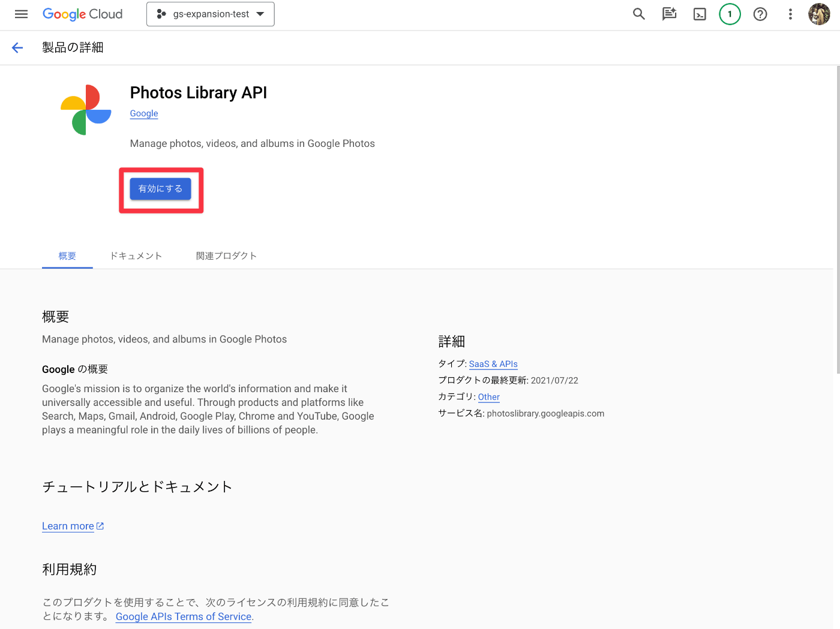Click the Google Photos pinwheel logo
Image resolution: width=840 pixels, height=629 pixels.
click(x=86, y=110)
